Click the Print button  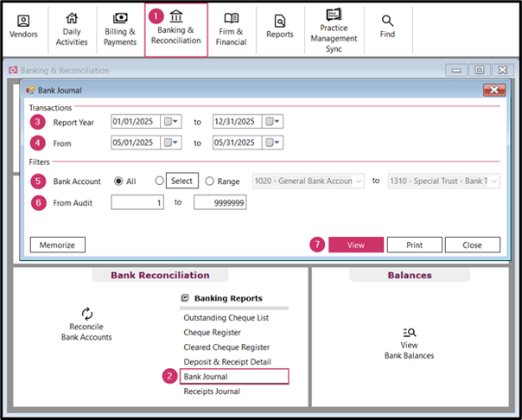[415, 245]
